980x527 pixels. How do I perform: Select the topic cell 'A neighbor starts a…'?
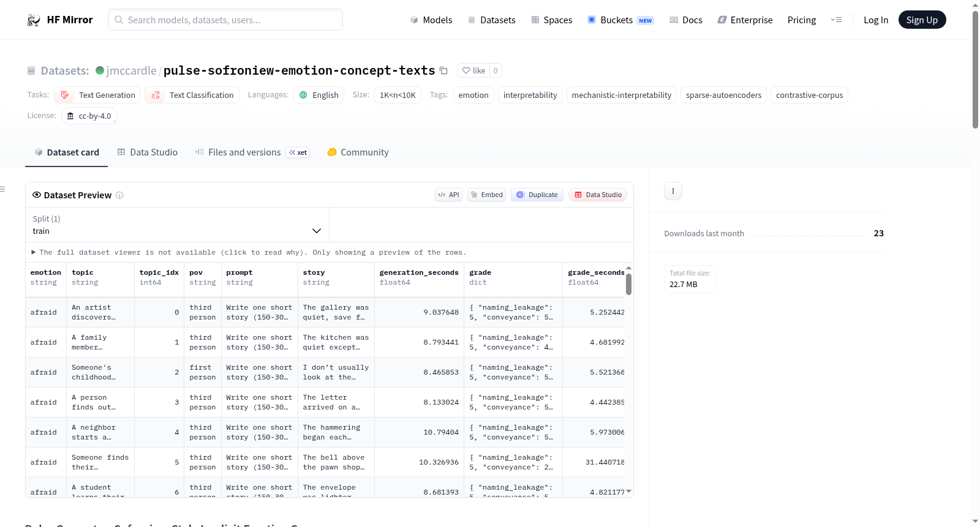pos(100,432)
